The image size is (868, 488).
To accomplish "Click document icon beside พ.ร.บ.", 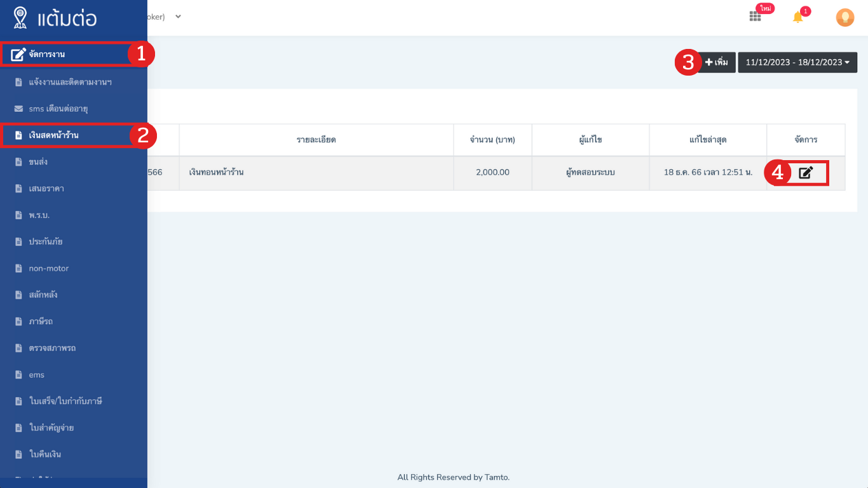I will pyautogui.click(x=18, y=215).
